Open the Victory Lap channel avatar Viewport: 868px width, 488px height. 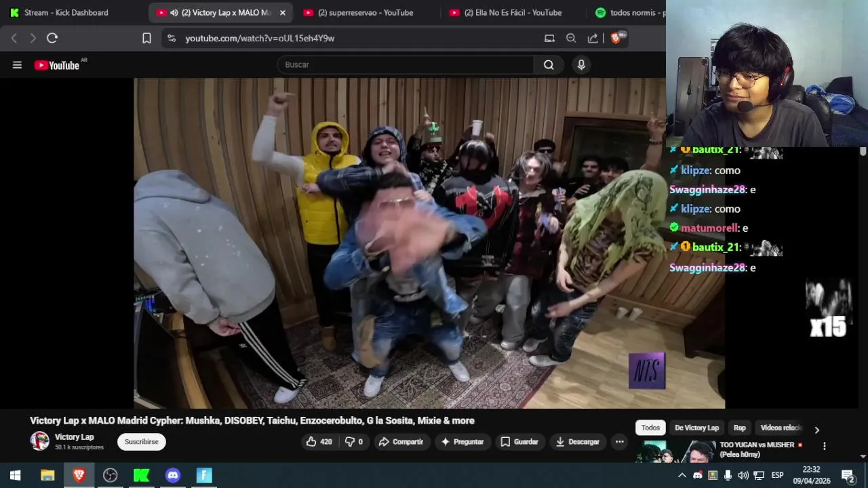point(39,441)
